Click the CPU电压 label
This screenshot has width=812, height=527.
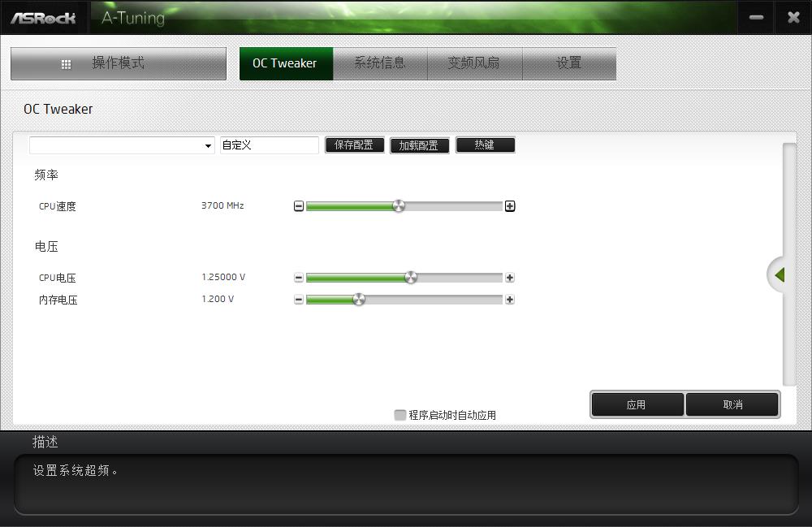pos(58,278)
